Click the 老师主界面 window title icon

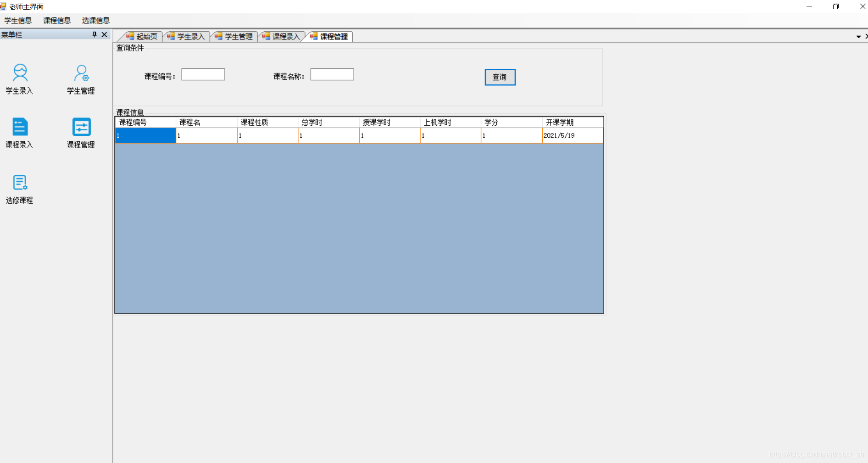[3, 6]
